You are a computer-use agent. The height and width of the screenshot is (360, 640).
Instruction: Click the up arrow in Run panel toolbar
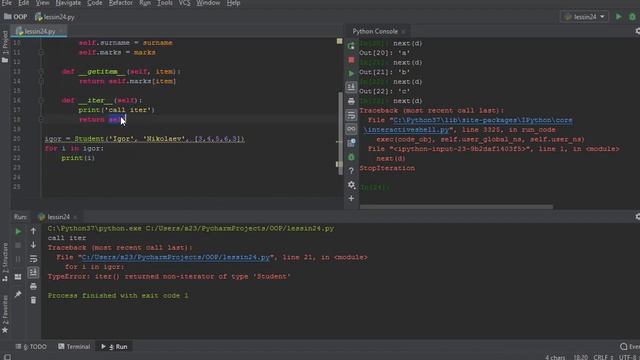coord(33,231)
